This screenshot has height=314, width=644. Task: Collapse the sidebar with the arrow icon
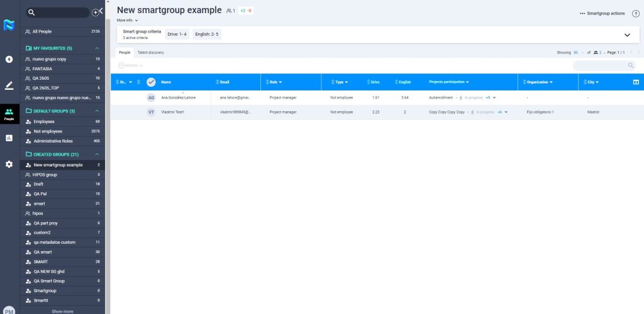point(101,11)
